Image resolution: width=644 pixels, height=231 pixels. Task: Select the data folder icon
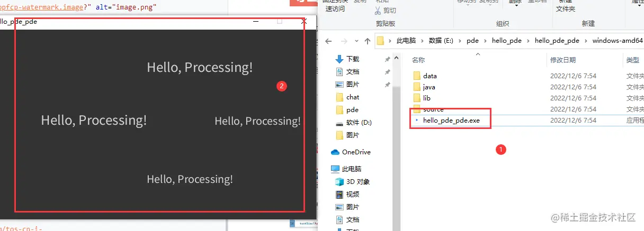(417, 76)
